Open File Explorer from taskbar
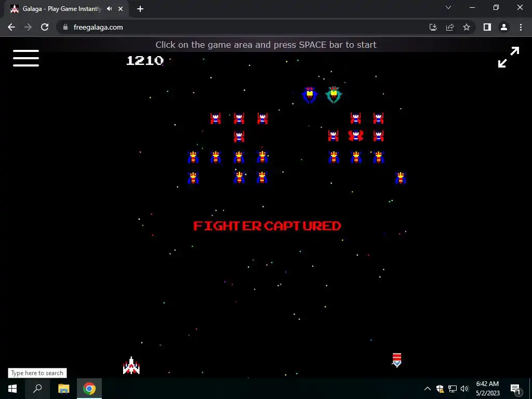 pyautogui.click(x=63, y=389)
